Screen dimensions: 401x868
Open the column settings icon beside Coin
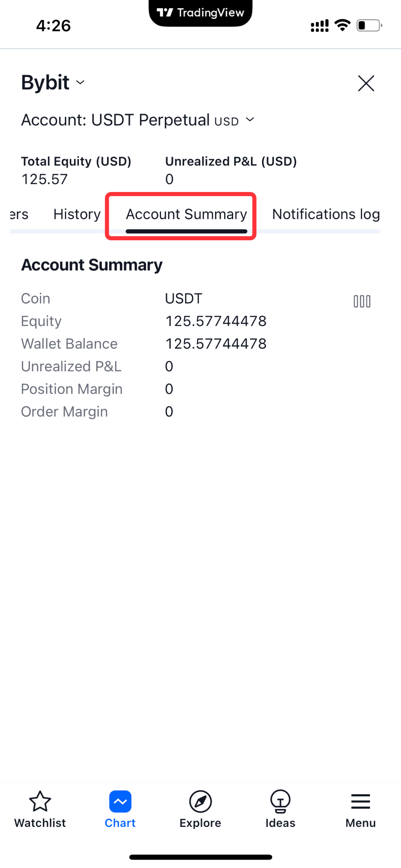coord(362,301)
